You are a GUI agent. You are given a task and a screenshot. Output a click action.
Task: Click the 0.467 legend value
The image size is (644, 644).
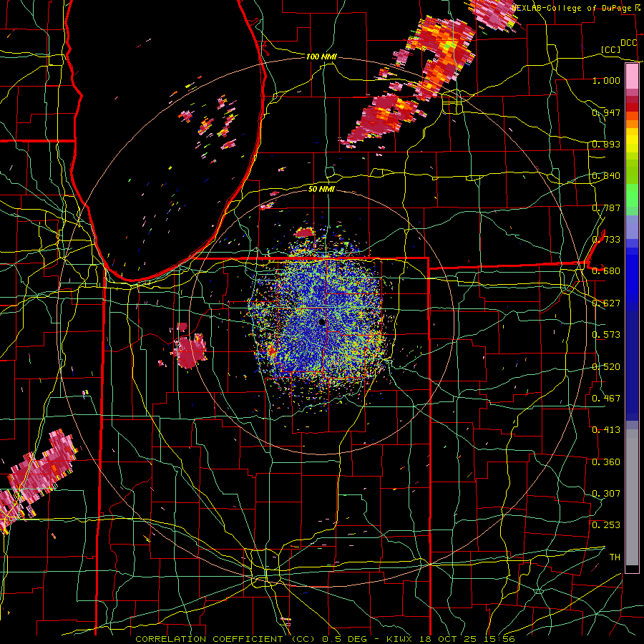click(x=606, y=399)
